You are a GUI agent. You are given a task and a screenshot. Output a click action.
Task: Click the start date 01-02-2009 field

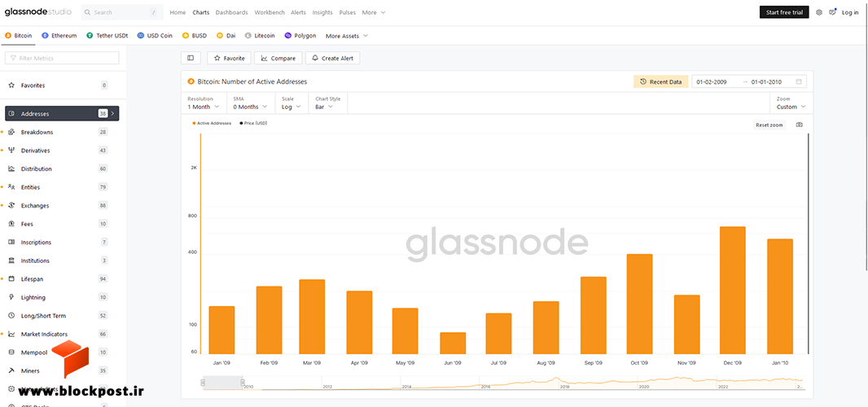712,82
